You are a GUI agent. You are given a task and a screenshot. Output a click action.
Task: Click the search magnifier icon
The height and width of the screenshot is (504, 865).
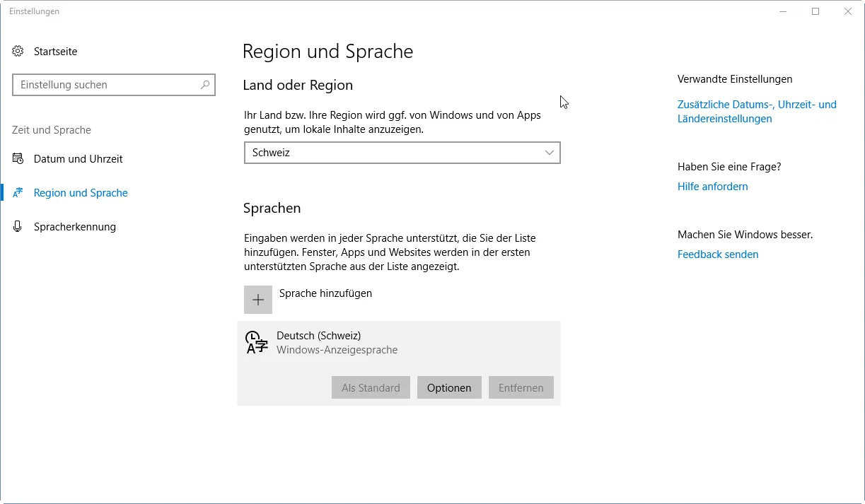(205, 85)
